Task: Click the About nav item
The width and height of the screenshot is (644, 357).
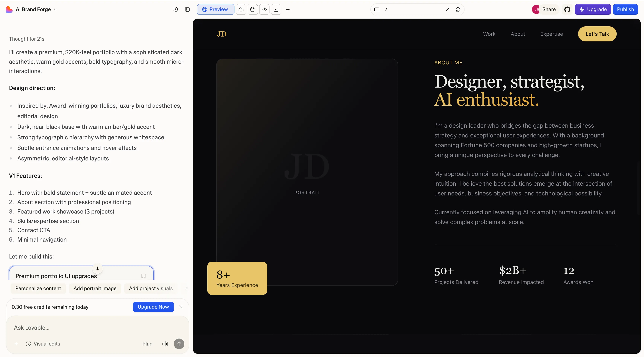Action: coord(518,34)
